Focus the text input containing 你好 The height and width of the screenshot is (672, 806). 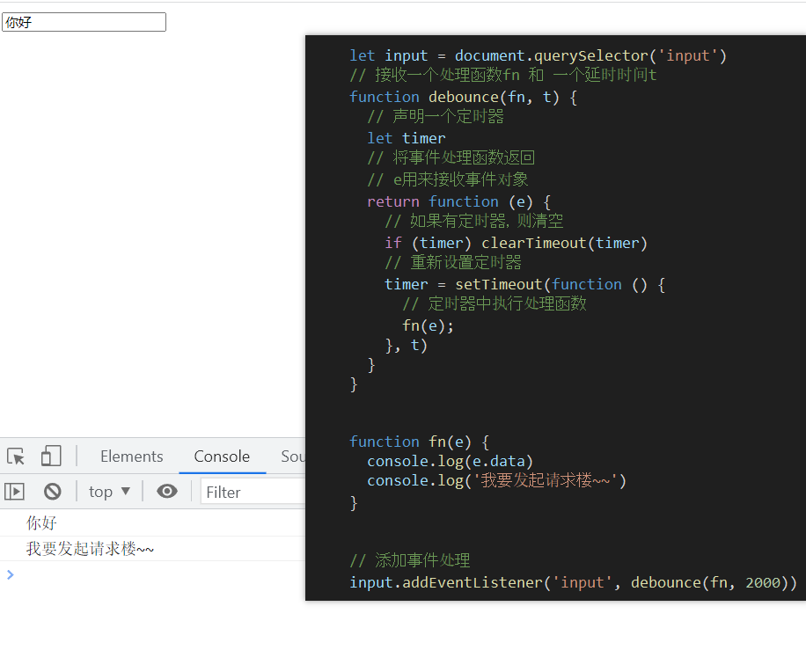pyautogui.click(x=84, y=22)
